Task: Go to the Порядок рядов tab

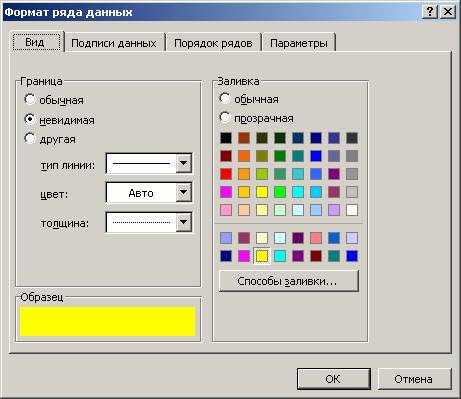Action: (x=213, y=43)
